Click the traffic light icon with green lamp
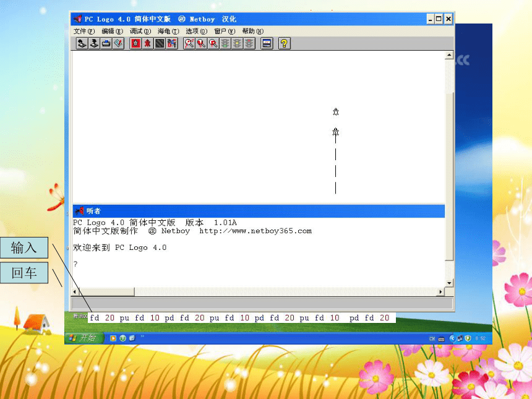 [x=225, y=43]
